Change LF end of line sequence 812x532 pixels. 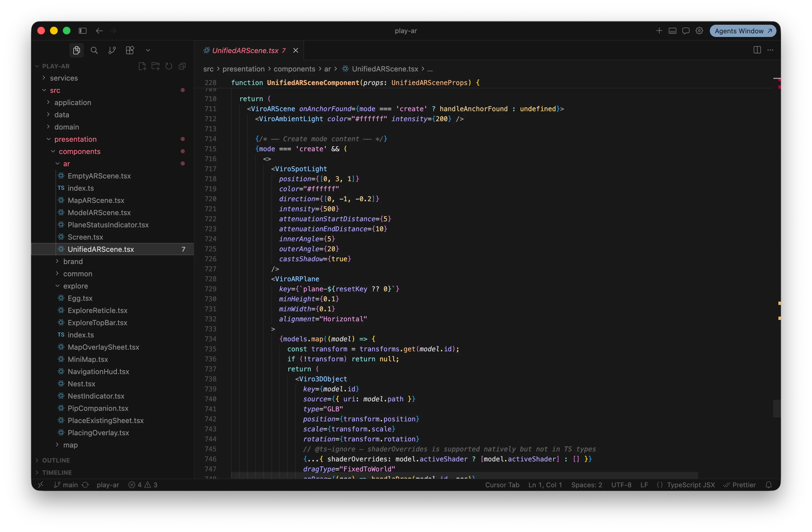[x=644, y=485]
